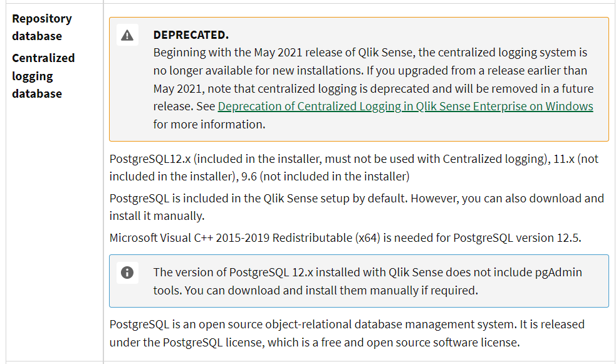
Task: Click the info icon beside the pgAdmin note
Action: pyautogui.click(x=127, y=273)
